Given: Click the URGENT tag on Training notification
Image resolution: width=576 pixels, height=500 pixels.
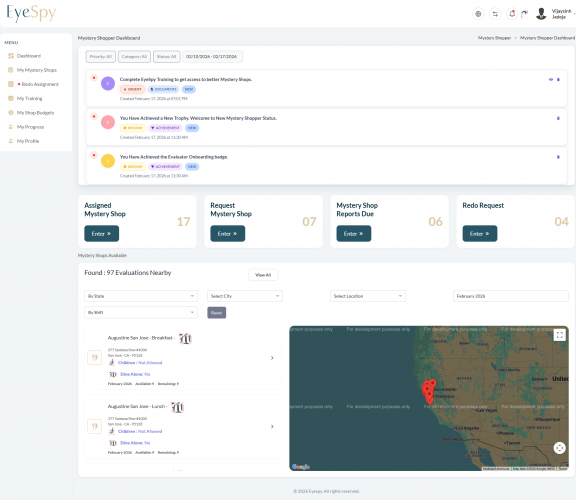Looking at the screenshot, I should [132, 89].
